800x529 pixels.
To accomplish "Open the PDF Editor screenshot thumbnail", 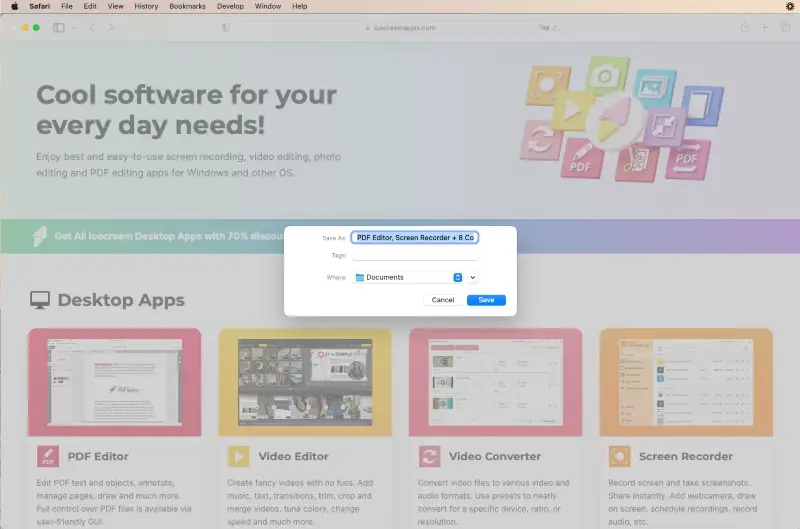I will (x=115, y=382).
